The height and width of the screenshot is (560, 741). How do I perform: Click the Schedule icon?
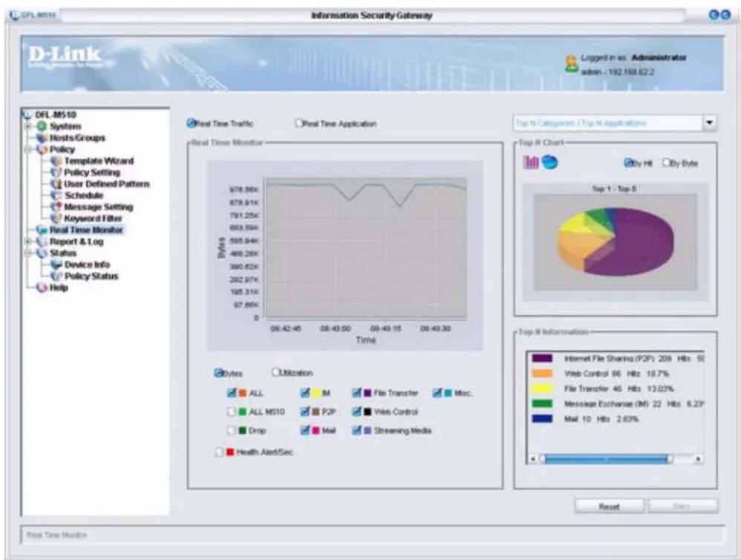pyautogui.click(x=56, y=195)
